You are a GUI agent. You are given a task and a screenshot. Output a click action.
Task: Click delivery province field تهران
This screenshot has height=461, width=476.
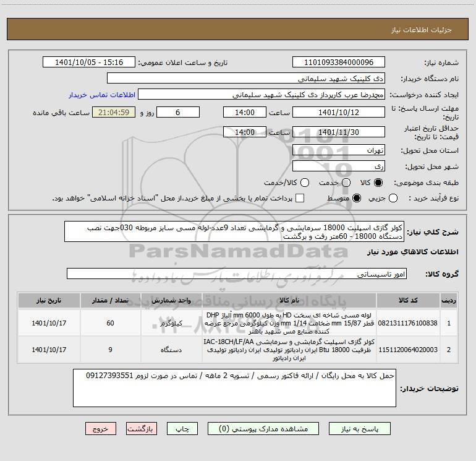339,150
